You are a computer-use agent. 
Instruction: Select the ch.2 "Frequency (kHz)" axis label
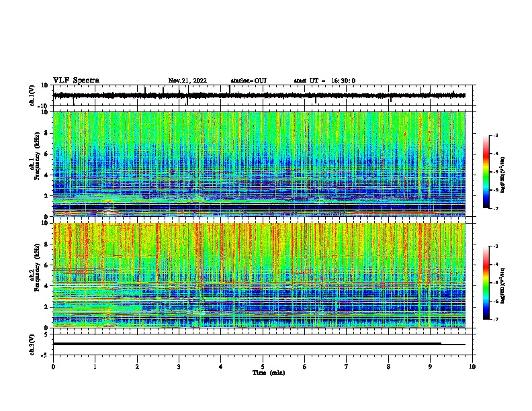(x=38, y=267)
